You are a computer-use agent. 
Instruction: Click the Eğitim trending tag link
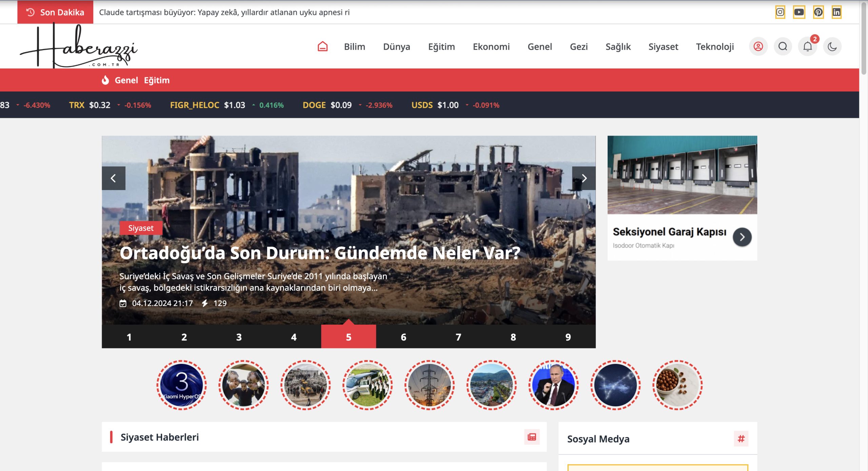pos(157,80)
